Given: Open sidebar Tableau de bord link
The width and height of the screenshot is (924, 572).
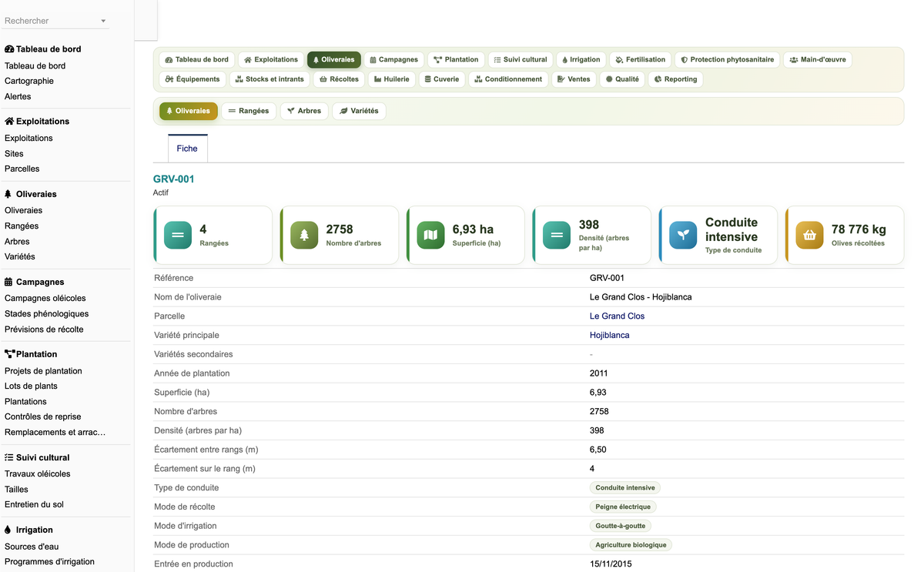Looking at the screenshot, I should pos(35,66).
